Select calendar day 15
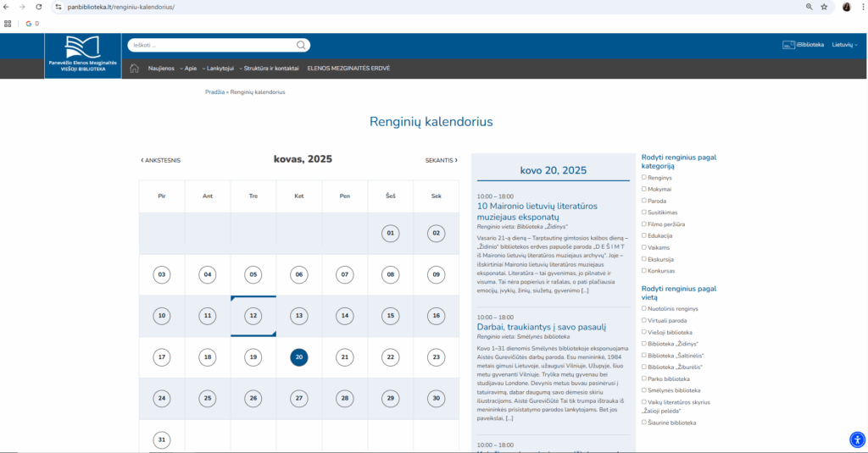The image size is (868, 453). 390,316
